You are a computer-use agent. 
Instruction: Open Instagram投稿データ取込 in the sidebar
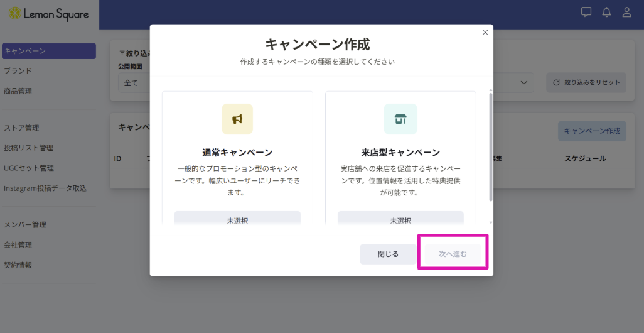pos(45,188)
